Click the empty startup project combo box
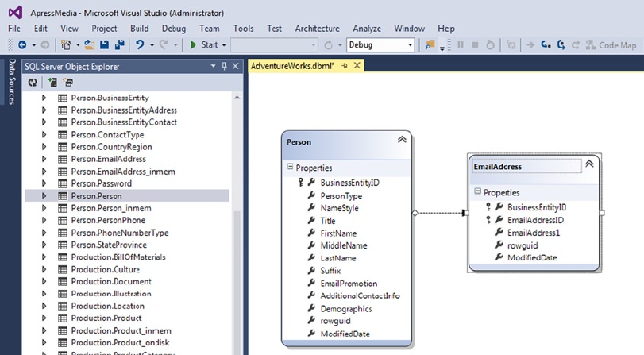 pos(274,44)
